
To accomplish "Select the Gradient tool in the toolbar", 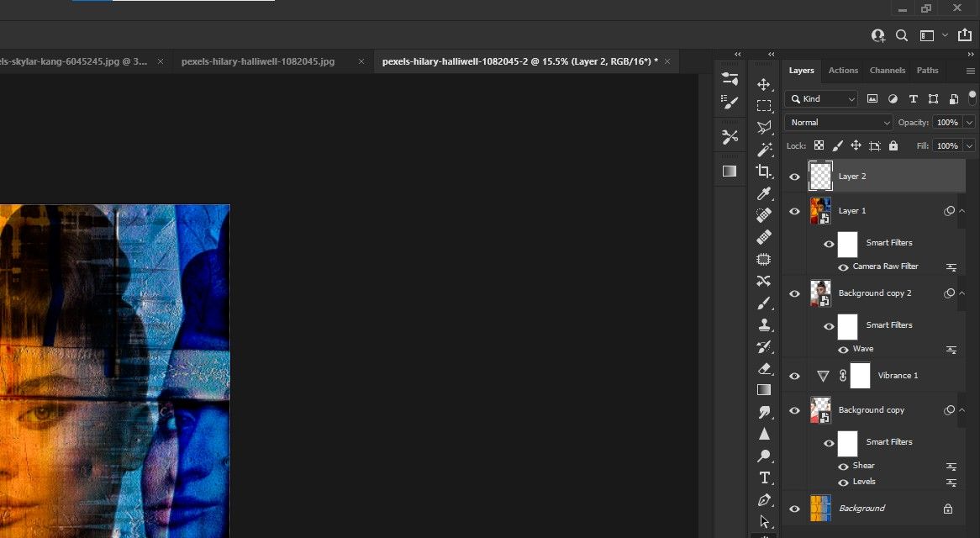I will [764, 390].
